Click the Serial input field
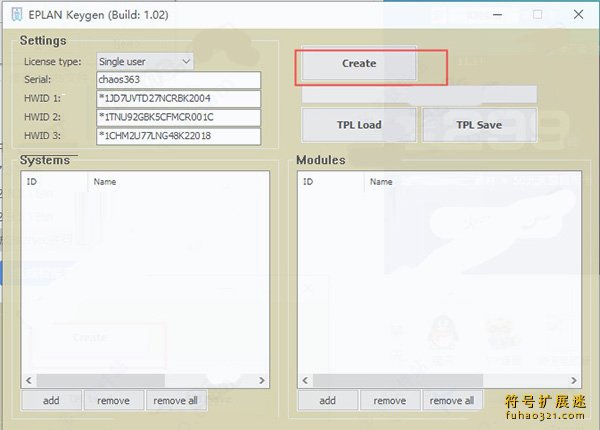This screenshot has height=430, width=600. coord(178,80)
